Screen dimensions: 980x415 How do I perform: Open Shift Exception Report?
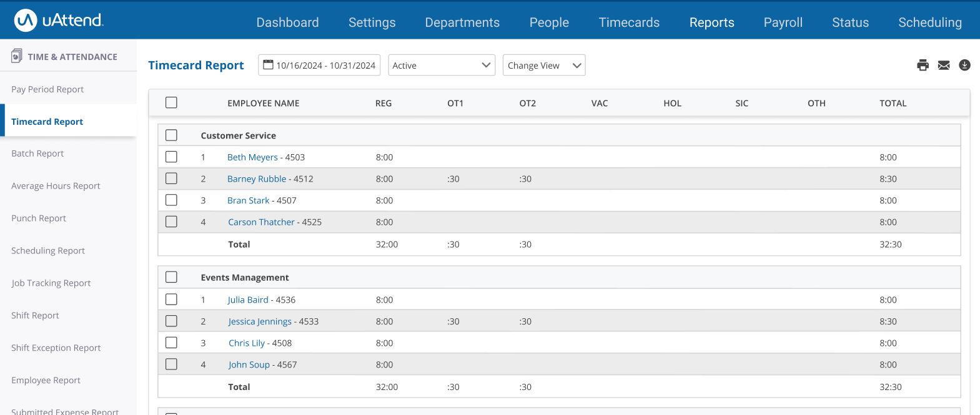pyautogui.click(x=56, y=348)
